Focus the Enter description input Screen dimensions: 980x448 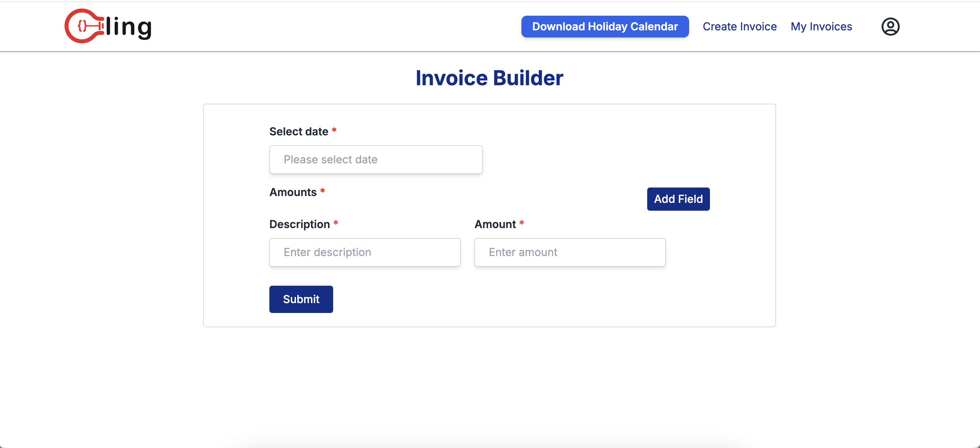click(x=365, y=252)
